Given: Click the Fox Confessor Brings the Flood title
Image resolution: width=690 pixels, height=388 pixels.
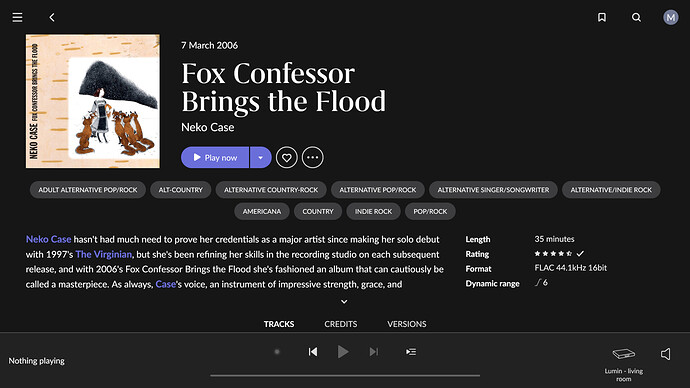Looking at the screenshot, I should (283, 87).
